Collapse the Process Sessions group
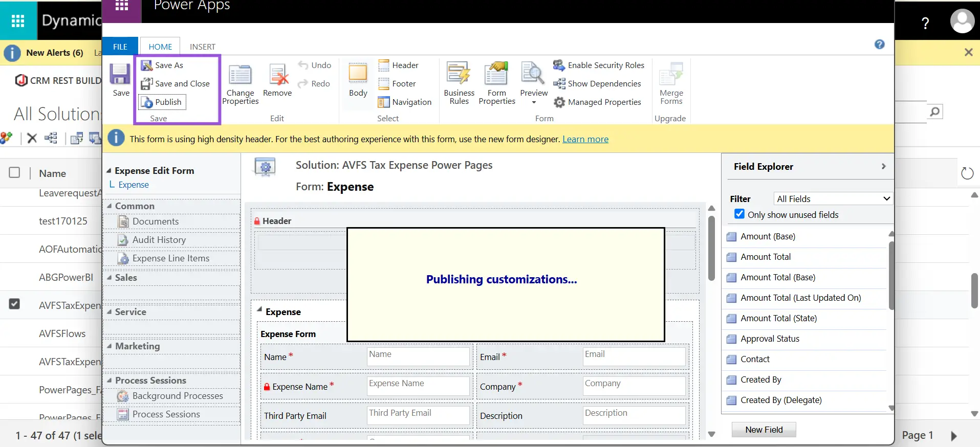980x447 pixels. [x=110, y=380]
